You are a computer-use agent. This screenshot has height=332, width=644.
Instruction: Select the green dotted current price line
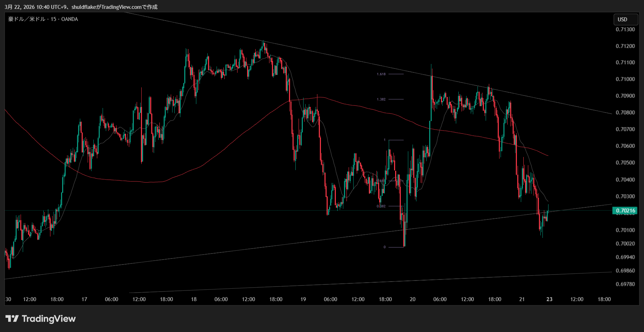213,211
